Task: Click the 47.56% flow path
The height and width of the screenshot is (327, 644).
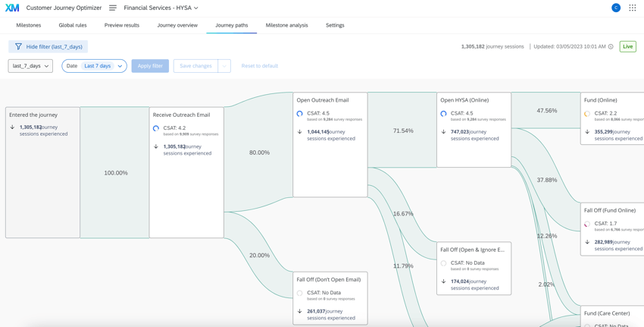Action: pyautogui.click(x=547, y=110)
